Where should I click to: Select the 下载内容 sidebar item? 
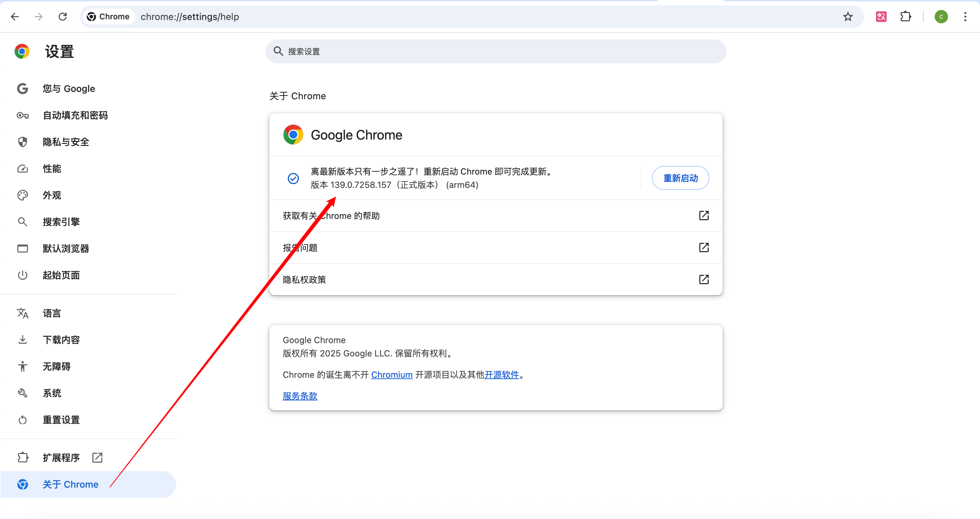[x=88, y=340]
